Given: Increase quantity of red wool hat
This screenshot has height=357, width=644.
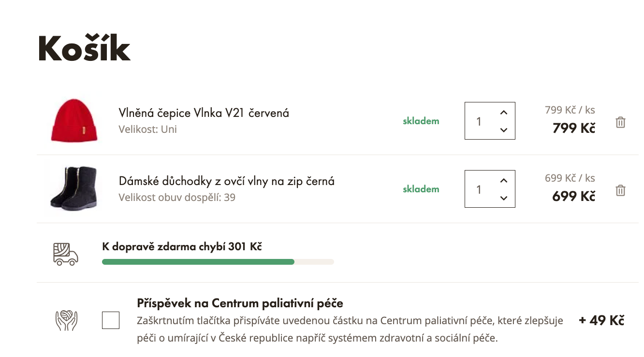Looking at the screenshot, I should [504, 113].
